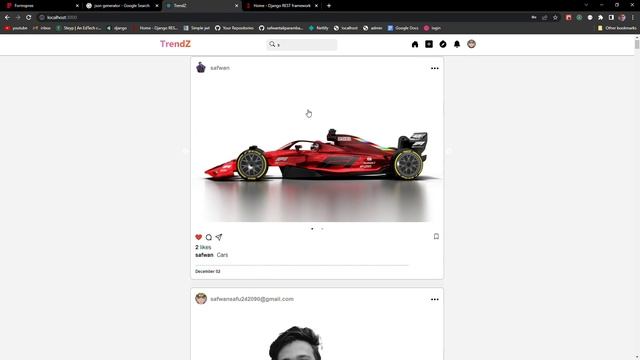Image resolution: width=640 pixels, height=360 pixels.
Task: Click the TrendZ logo
Action: [175, 44]
